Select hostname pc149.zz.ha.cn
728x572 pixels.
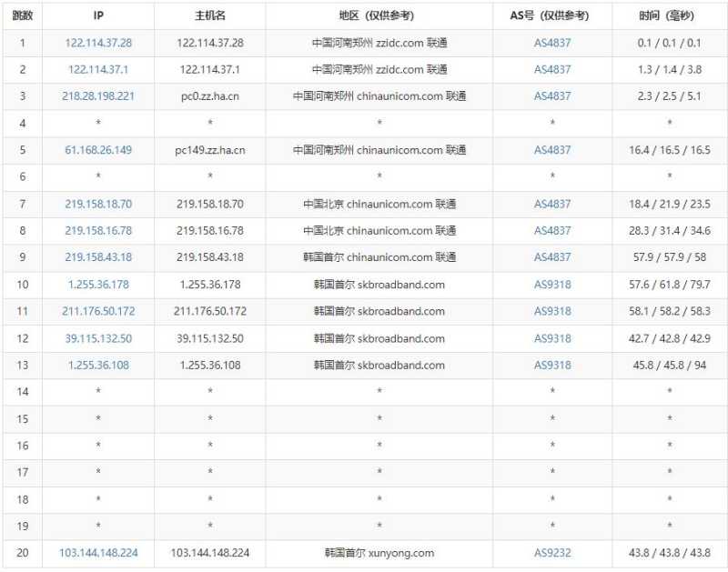210,150
